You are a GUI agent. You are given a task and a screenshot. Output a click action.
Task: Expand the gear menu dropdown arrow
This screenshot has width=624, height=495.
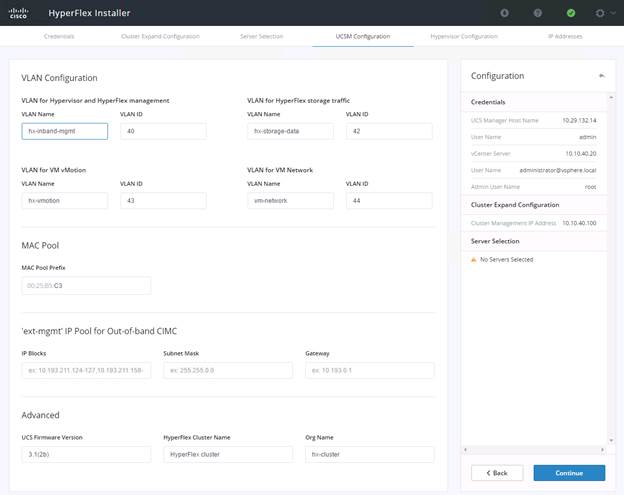[x=613, y=13]
